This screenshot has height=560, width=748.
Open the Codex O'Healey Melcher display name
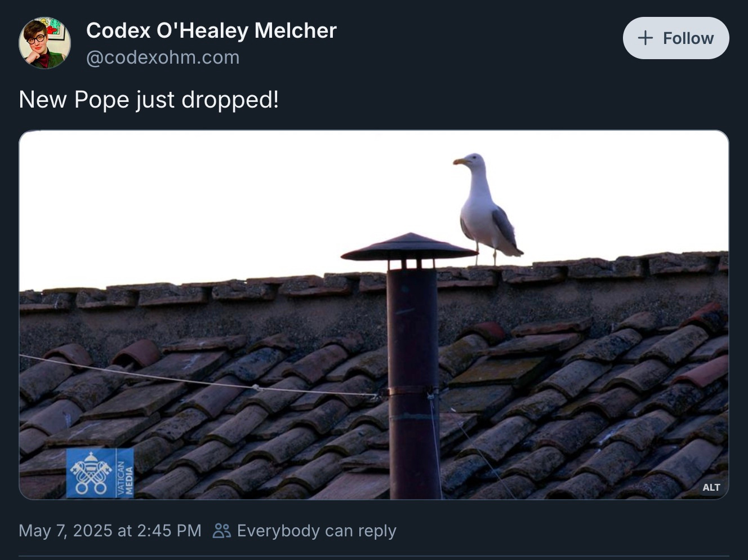[x=211, y=30]
